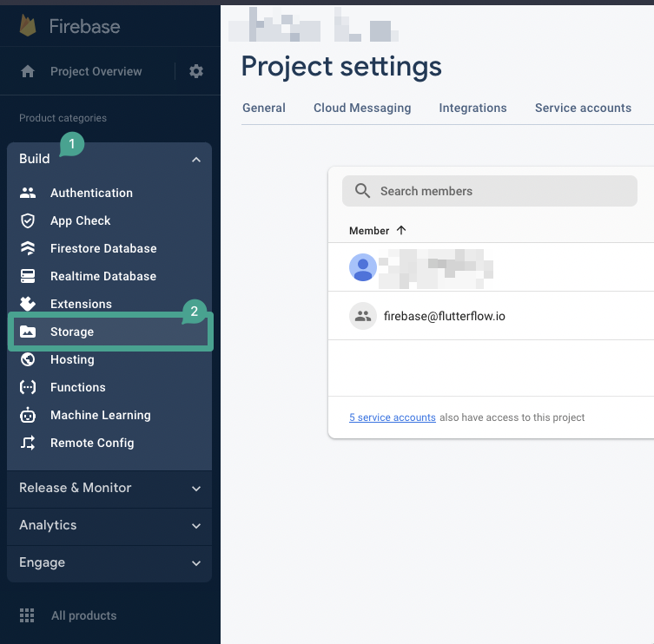Image resolution: width=654 pixels, height=644 pixels.
Task: Click the Authentication people icon
Action: [x=28, y=193]
